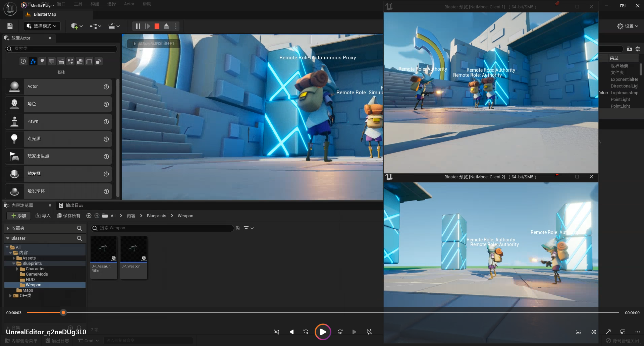Toggle shuffle in Media Player
Image resolution: width=644 pixels, height=346 pixels.
click(x=276, y=332)
